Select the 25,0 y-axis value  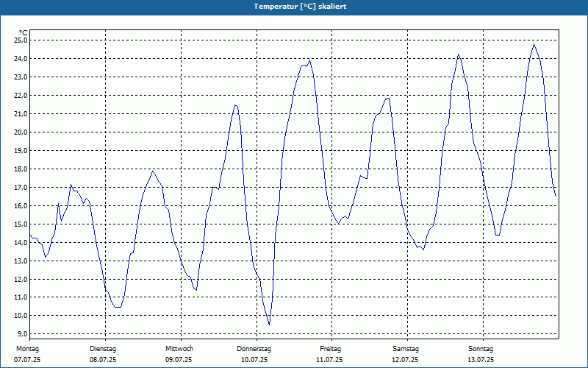(21, 40)
